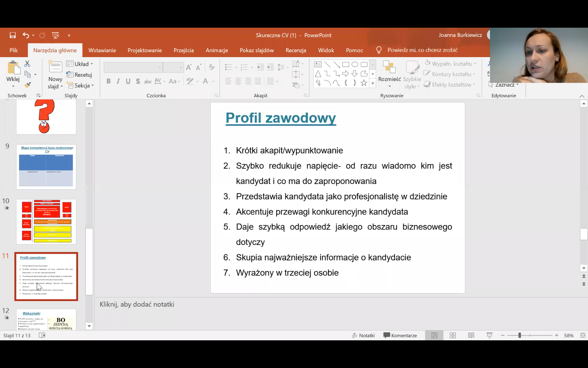Click Convert to SmartArt icon
This screenshot has width=588, height=368.
click(x=296, y=85)
